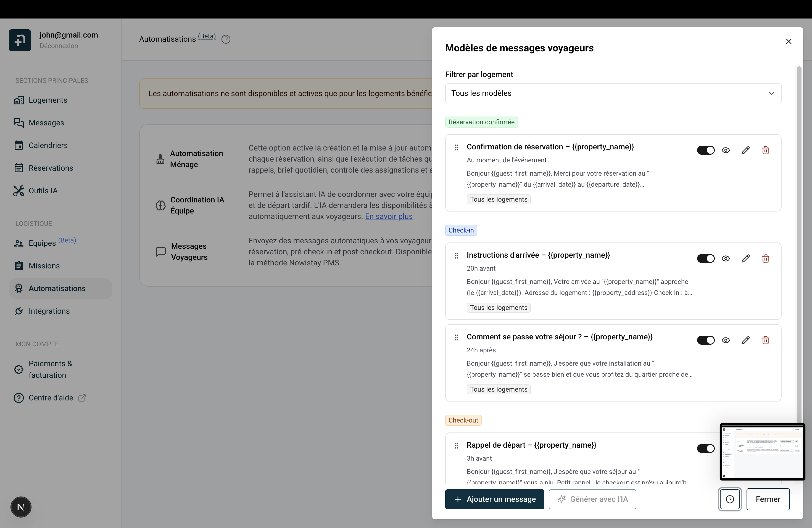Preview Instructions d'arrivée with the eye icon
Screen dimensions: 812x528
[x=726, y=258]
